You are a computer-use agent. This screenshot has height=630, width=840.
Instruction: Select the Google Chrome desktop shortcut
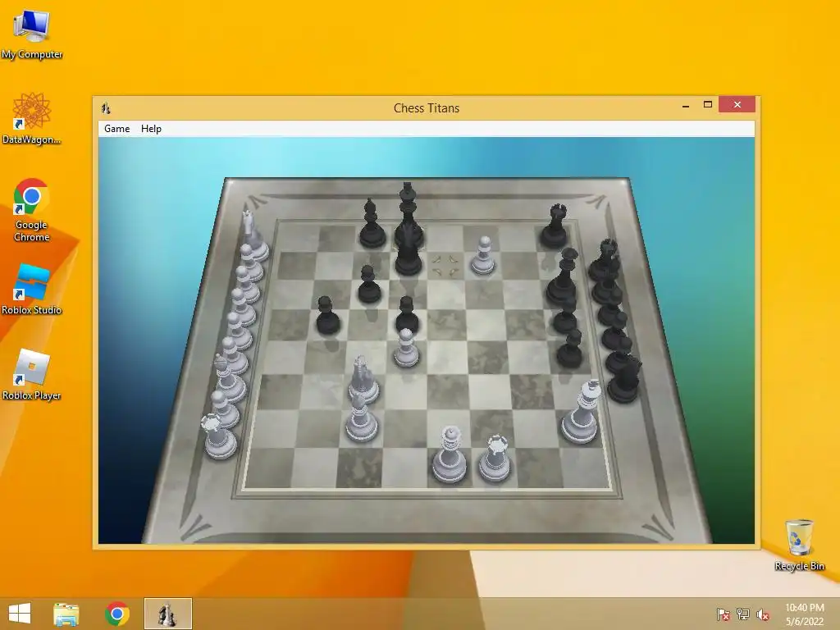pyautogui.click(x=31, y=210)
